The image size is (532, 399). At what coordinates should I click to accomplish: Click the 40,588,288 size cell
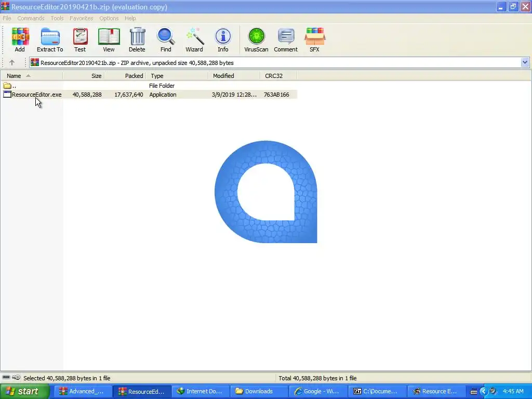pyautogui.click(x=87, y=95)
